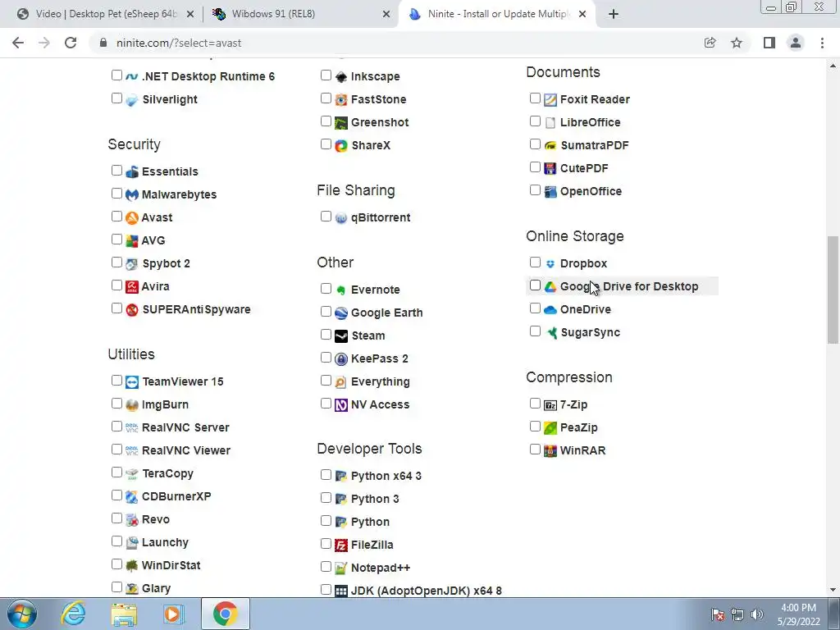Click the Google Earth globe icon
Image resolution: width=840 pixels, height=630 pixels.
coord(341,313)
